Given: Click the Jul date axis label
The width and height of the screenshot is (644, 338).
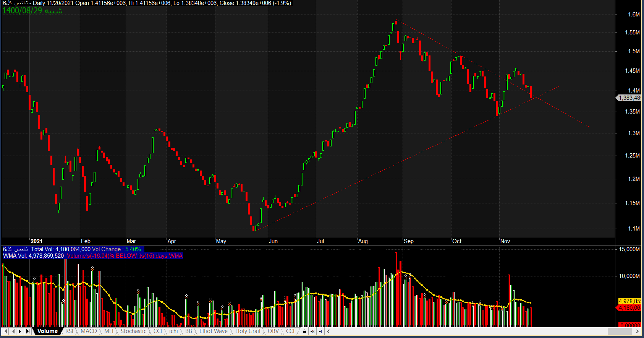Looking at the screenshot, I should (321, 241).
